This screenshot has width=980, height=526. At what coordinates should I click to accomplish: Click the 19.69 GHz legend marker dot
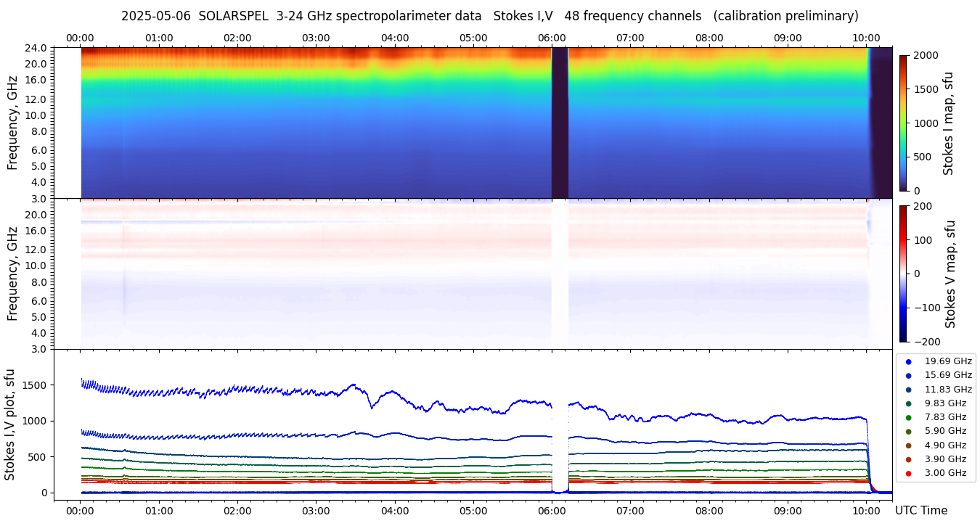(x=908, y=361)
